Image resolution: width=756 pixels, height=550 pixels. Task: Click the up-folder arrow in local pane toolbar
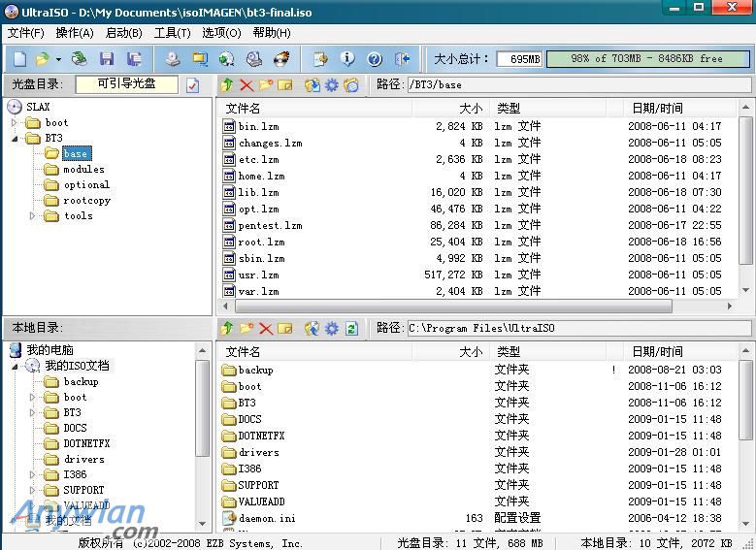coord(227,329)
